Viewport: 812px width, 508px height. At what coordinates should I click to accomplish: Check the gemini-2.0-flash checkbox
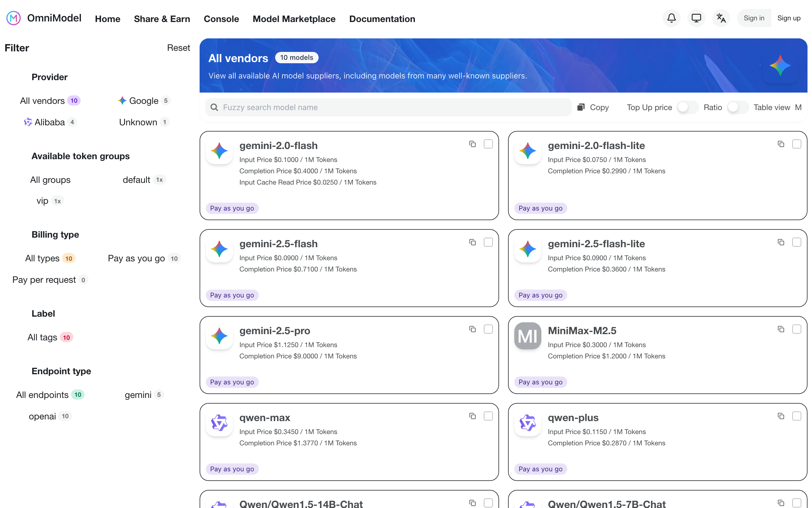click(x=488, y=144)
